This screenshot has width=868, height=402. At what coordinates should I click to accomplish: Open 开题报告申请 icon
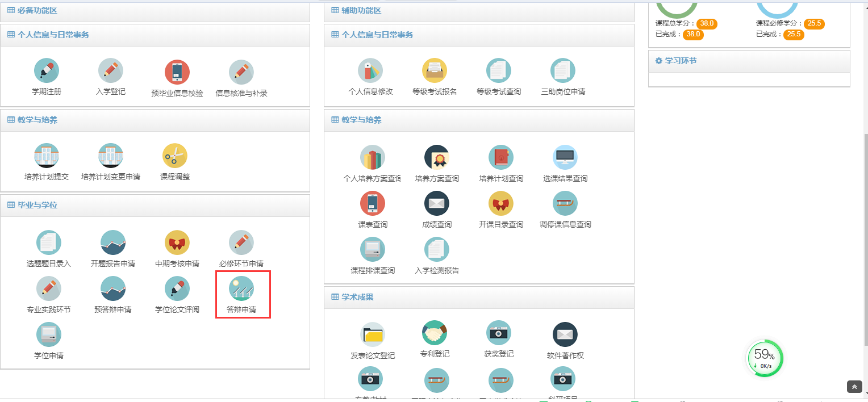click(x=113, y=242)
